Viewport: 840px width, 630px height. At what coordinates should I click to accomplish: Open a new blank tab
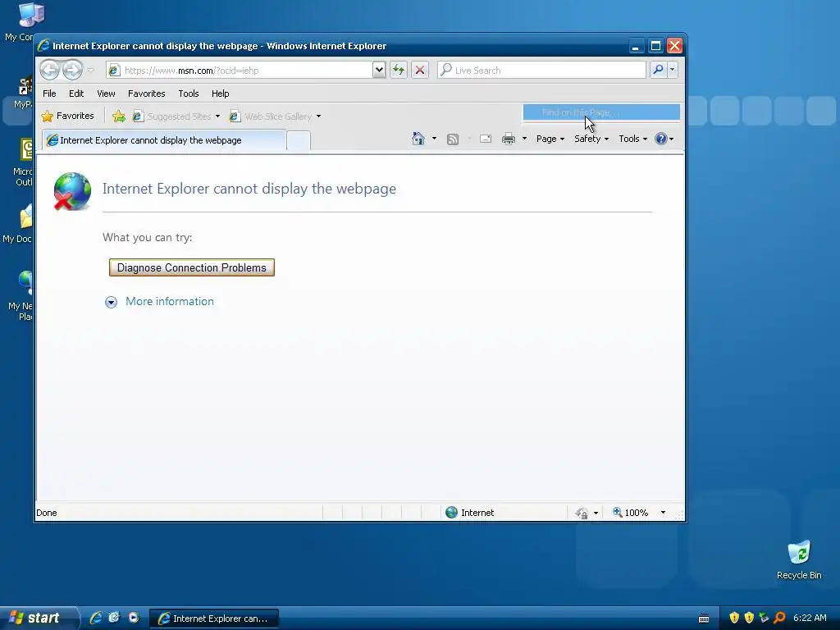[299, 140]
